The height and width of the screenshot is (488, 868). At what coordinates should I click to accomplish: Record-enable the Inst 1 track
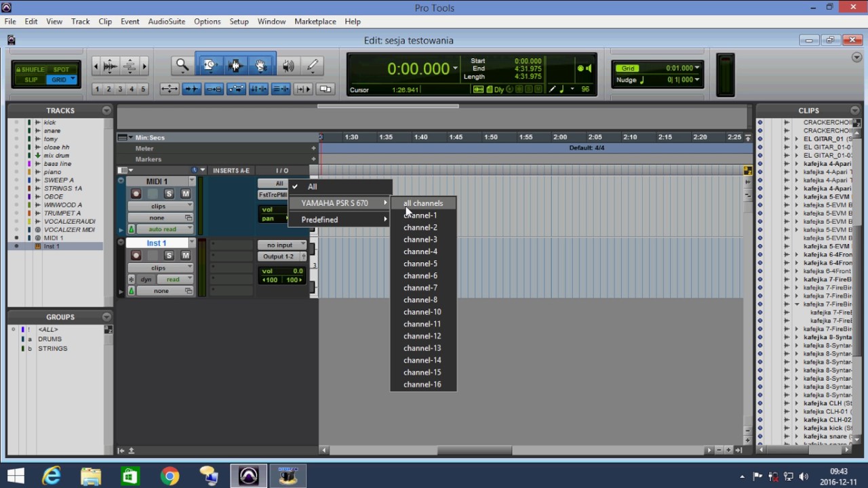[x=136, y=256]
